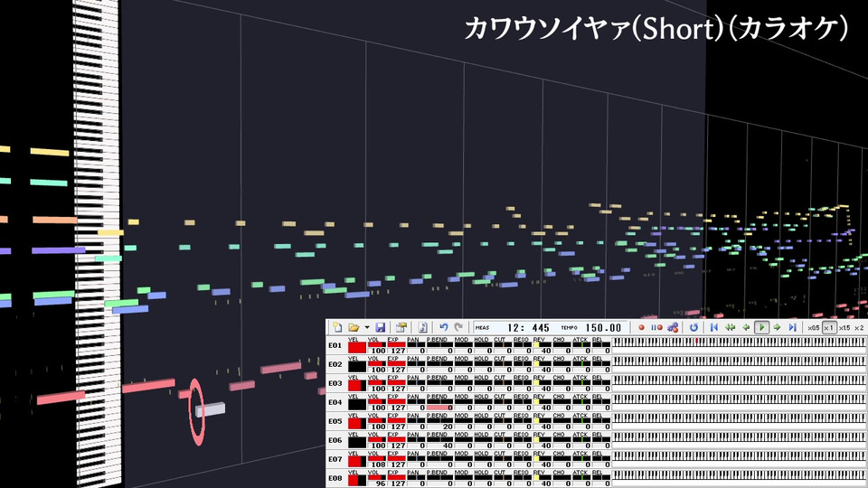The image size is (868, 488).
Task: Adjust the E05 P.BEND slider showing 20
Action: 440,418
